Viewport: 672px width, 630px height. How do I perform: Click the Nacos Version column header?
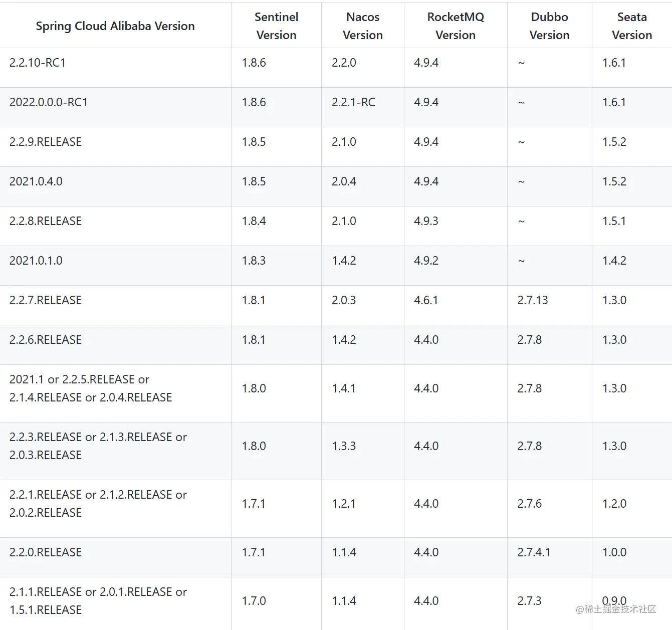(363, 26)
